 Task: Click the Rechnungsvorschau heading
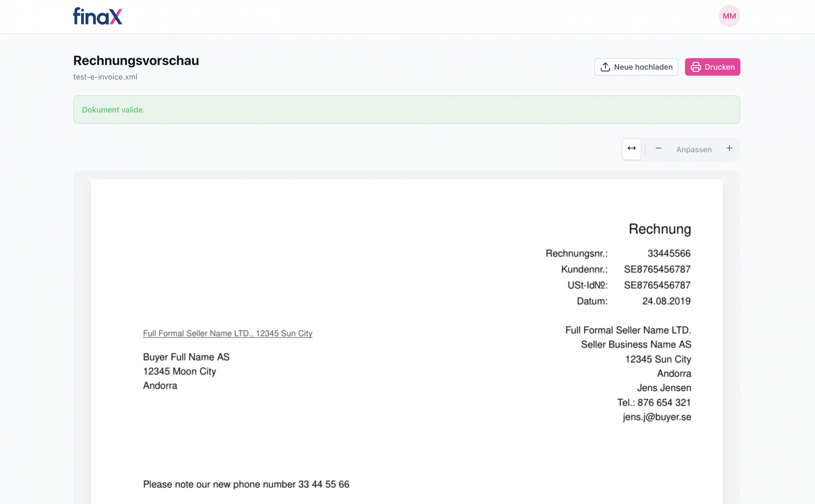point(136,61)
